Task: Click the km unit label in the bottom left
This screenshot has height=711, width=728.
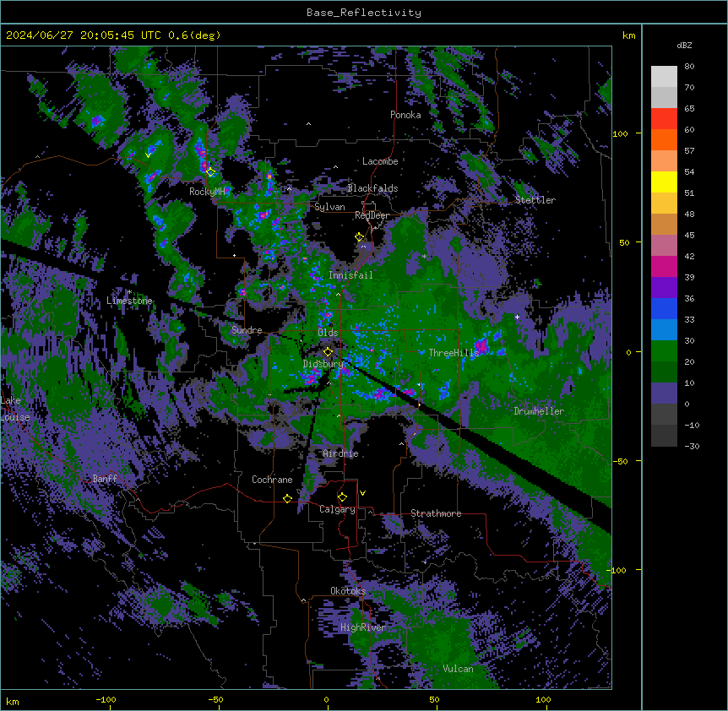Action: point(13,701)
